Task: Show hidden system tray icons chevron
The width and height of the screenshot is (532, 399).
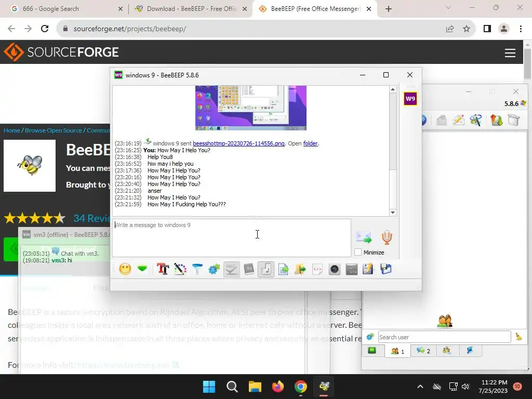Action: pos(420,387)
